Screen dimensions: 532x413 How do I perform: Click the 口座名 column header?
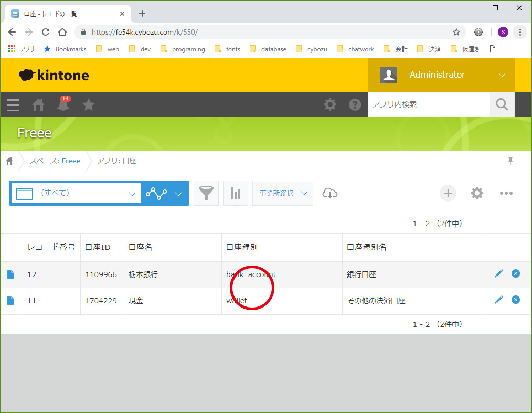[x=173, y=247]
